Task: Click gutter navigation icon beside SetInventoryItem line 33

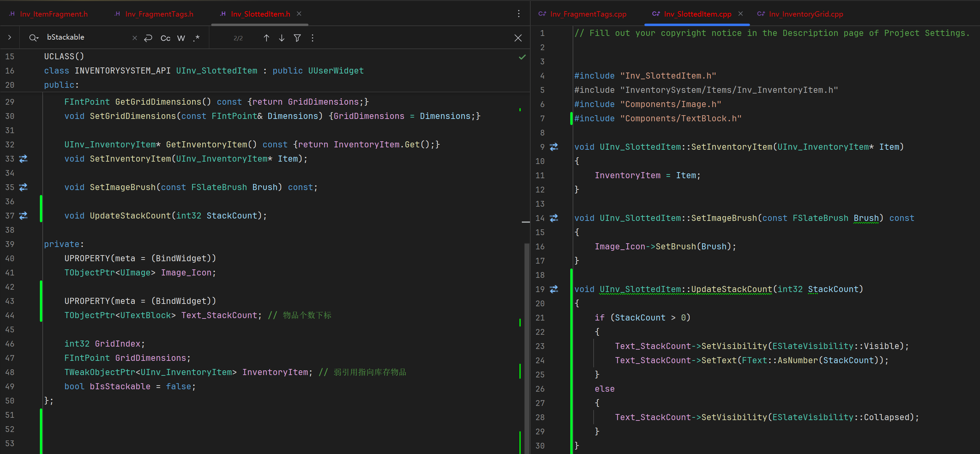Action: coord(23,159)
